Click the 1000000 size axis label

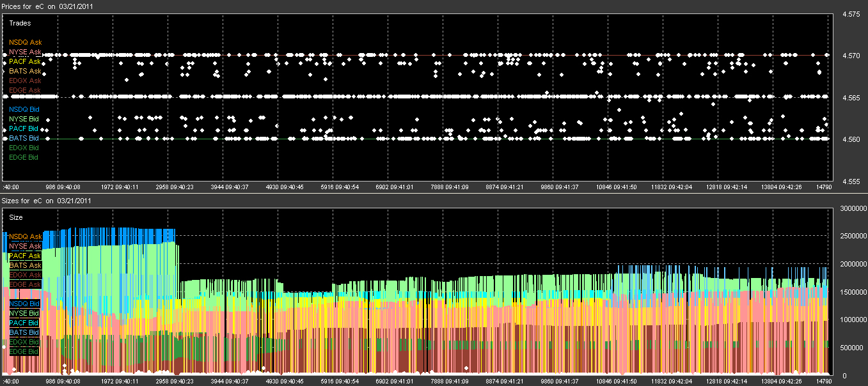click(x=853, y=320)
